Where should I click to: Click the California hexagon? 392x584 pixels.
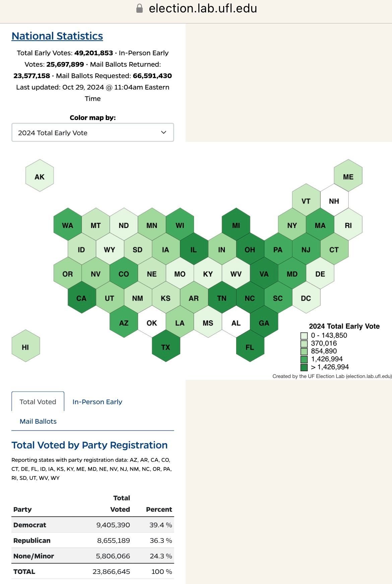pyautogui.click(x=81, y=298)
